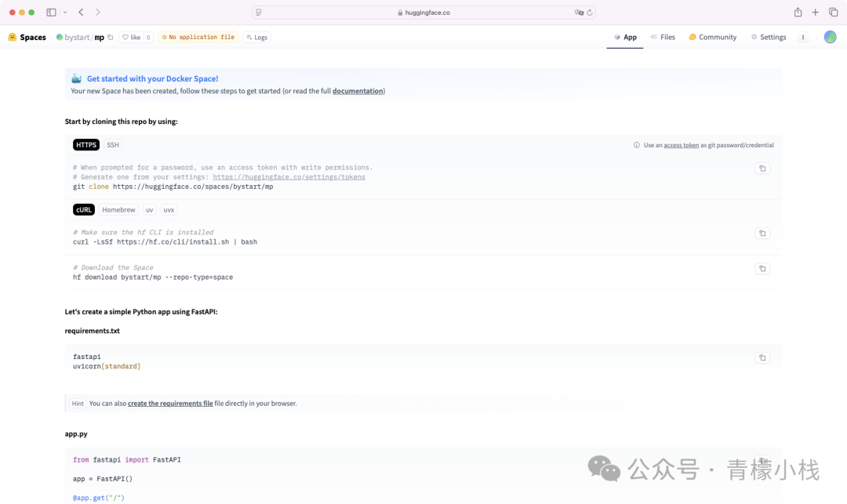This screenshot has width=847, height=504.
Task: Copy the requirements.txt contents
Action: 762,357
